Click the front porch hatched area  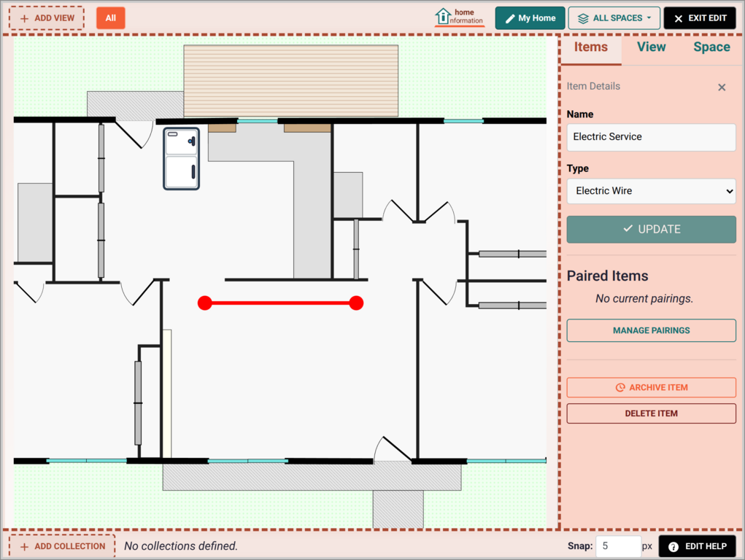coord(312,476)
